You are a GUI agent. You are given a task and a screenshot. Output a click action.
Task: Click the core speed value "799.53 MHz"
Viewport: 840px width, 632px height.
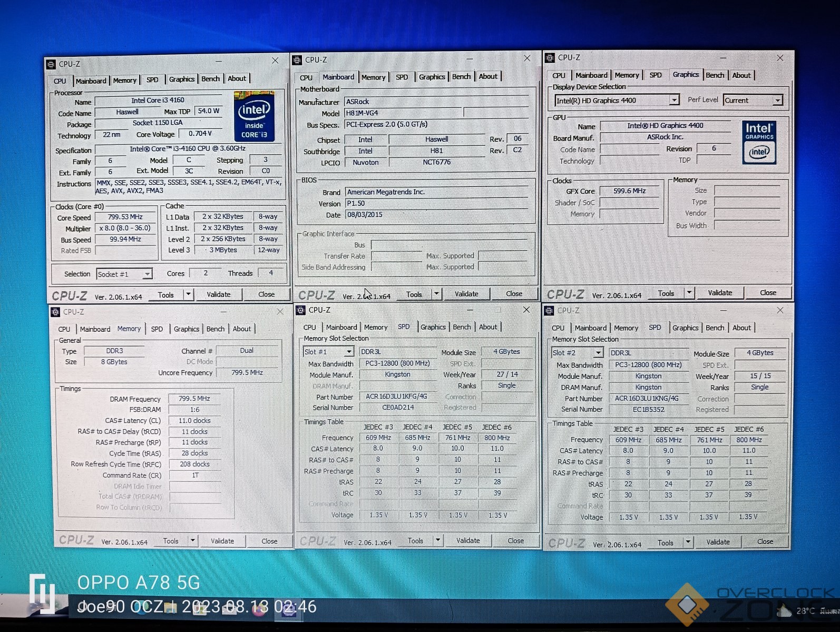(125, 217)
